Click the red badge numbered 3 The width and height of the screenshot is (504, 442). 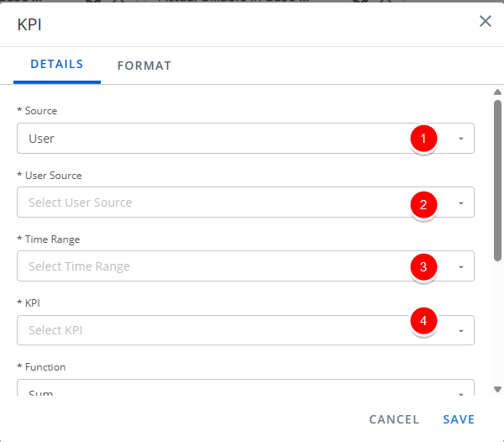click(424, 266)
